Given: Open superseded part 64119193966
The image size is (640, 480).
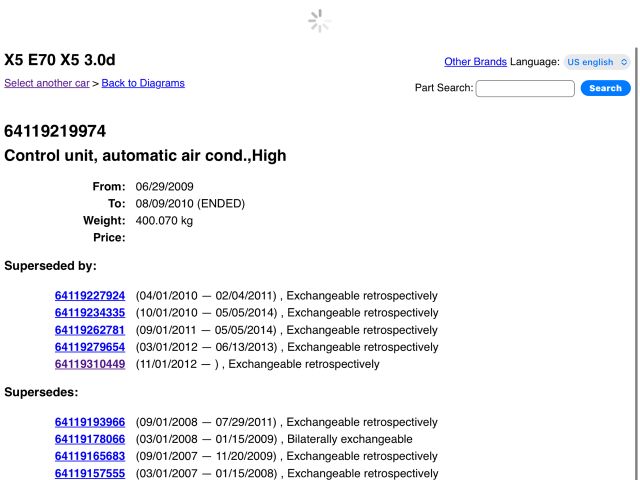Looking at the screenshot, I should pos(90,422).
